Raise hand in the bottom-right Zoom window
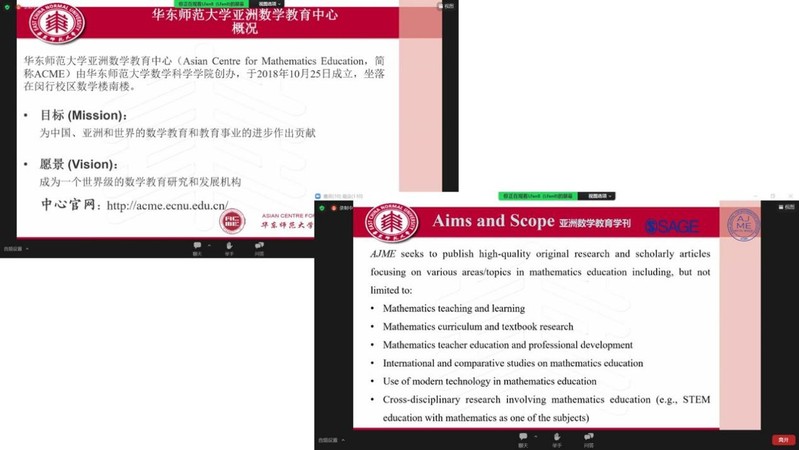This screenshot has width=799, height=450. [556, 440]
